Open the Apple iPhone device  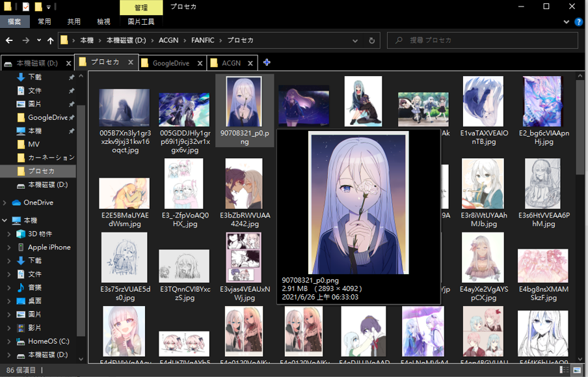tap(49, 247)
